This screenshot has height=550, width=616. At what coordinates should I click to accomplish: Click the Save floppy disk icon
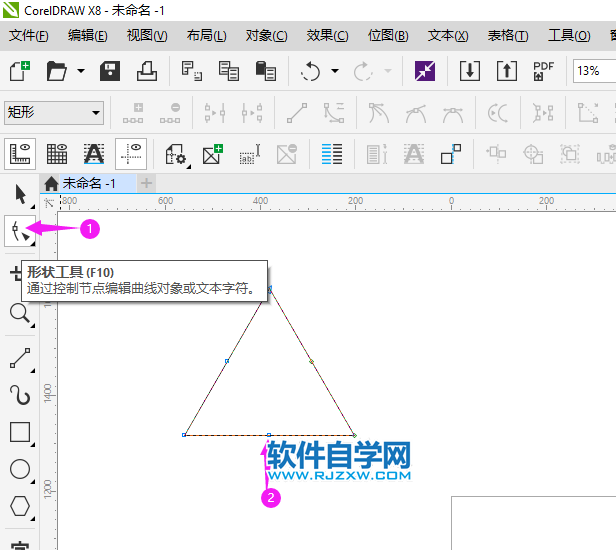(109, 71)
